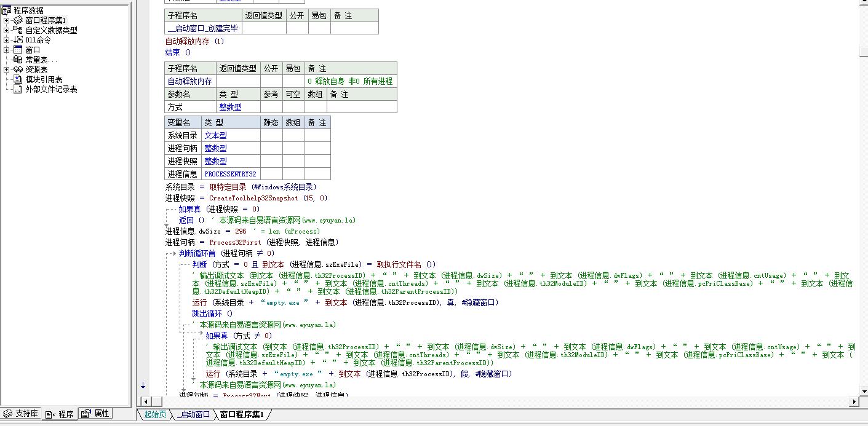Open the 起始页 editor tab

[x=155, y=414]
